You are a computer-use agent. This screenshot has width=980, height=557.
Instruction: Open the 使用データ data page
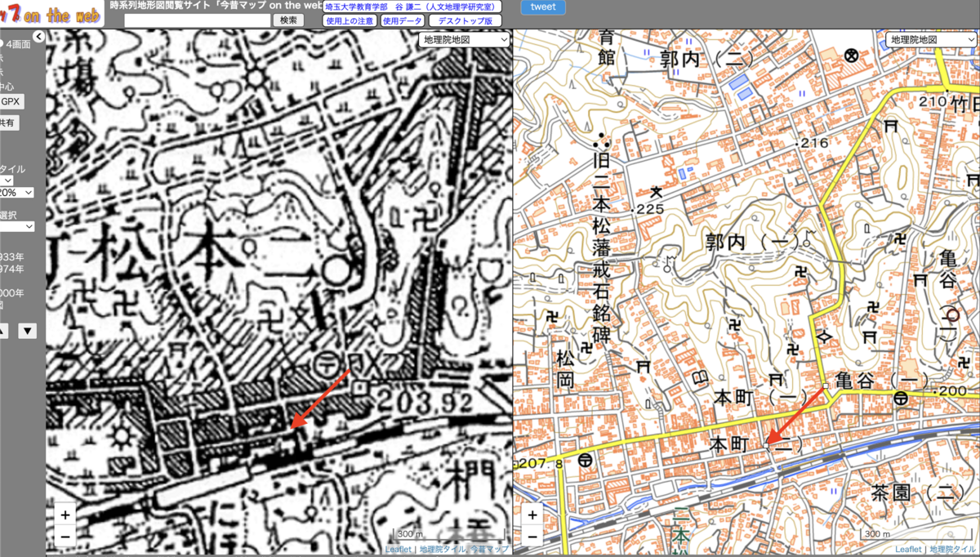pyautogui.click(x=403, y=20)
